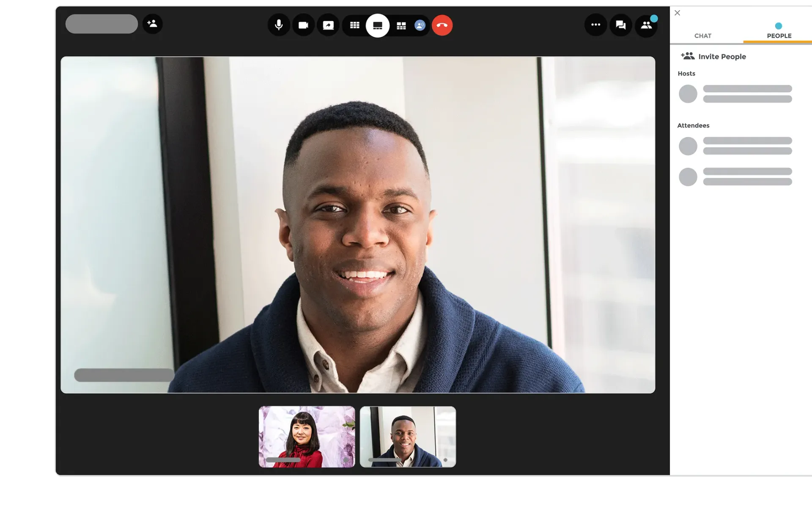Select the second participant video thumbnail
The width and height of the screenshot is (812, 509).
click(x=408, y=436)
